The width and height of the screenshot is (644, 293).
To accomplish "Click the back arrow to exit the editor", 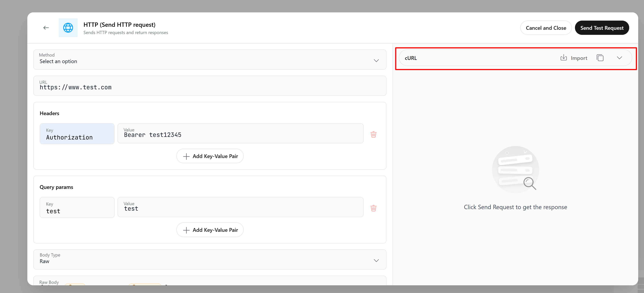I will coord(46,28).
